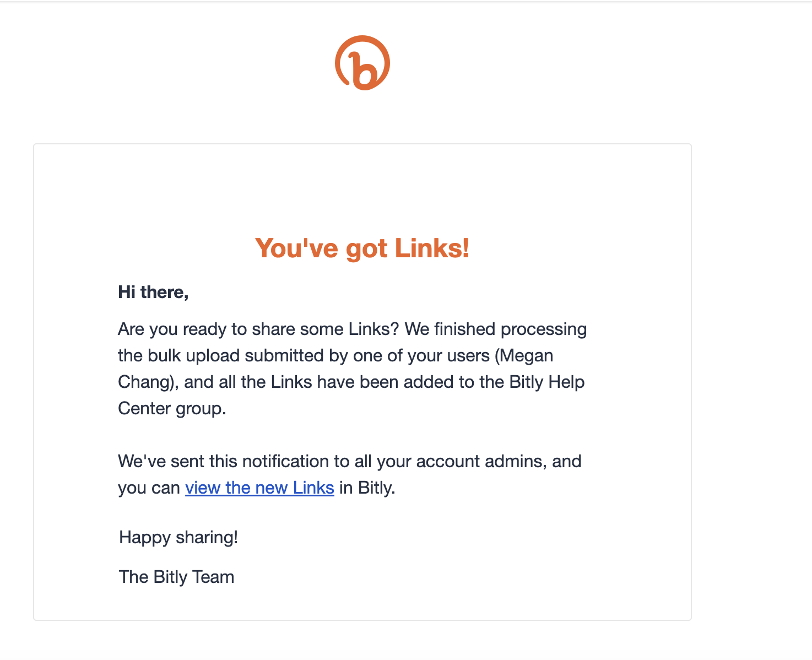Click the "You've got Links!" heading
This screenshot has height=660, width=812.
tap(362, 248)
